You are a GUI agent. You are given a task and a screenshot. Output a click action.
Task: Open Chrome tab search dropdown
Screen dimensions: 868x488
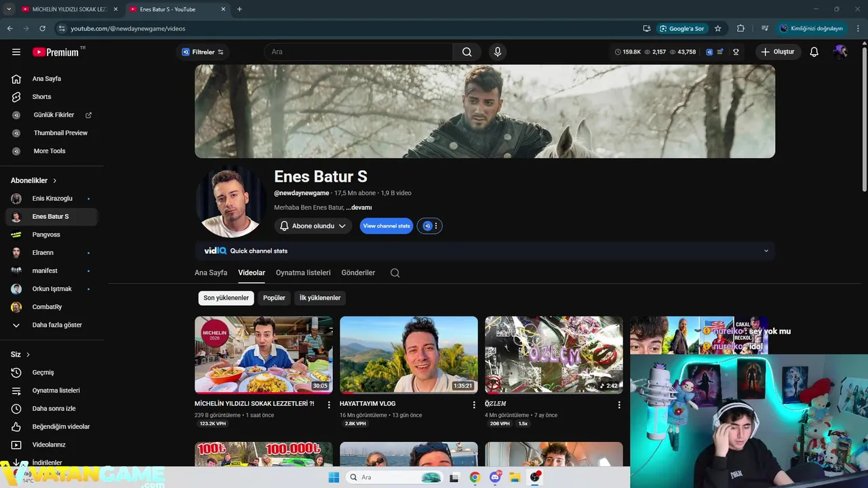point(9,9)
